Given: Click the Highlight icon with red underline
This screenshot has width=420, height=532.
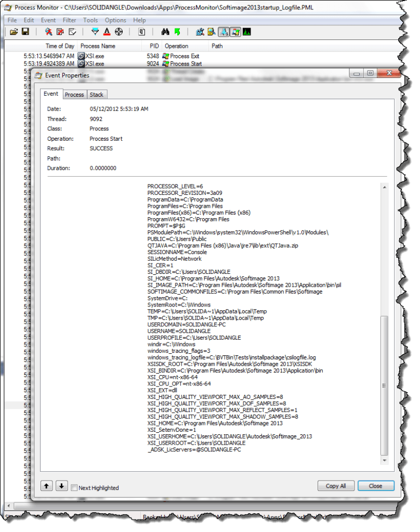Looking at the screenshot, I should coord(107,32).
